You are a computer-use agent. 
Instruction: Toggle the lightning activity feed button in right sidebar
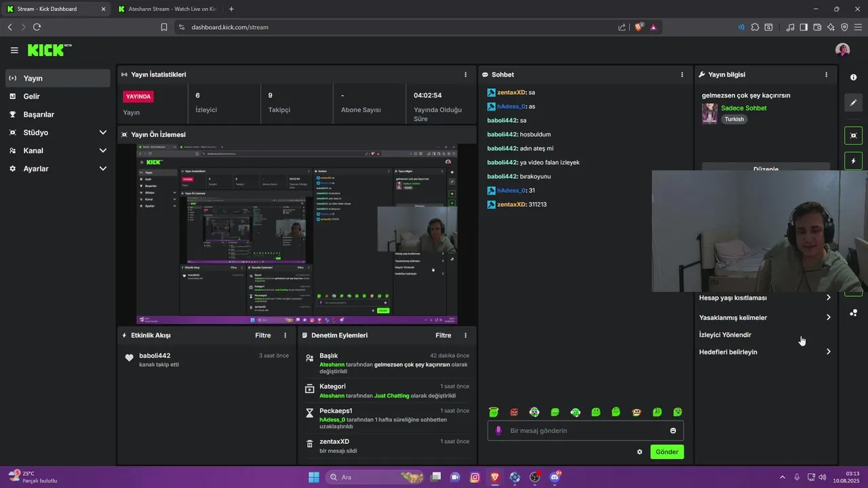853,161
